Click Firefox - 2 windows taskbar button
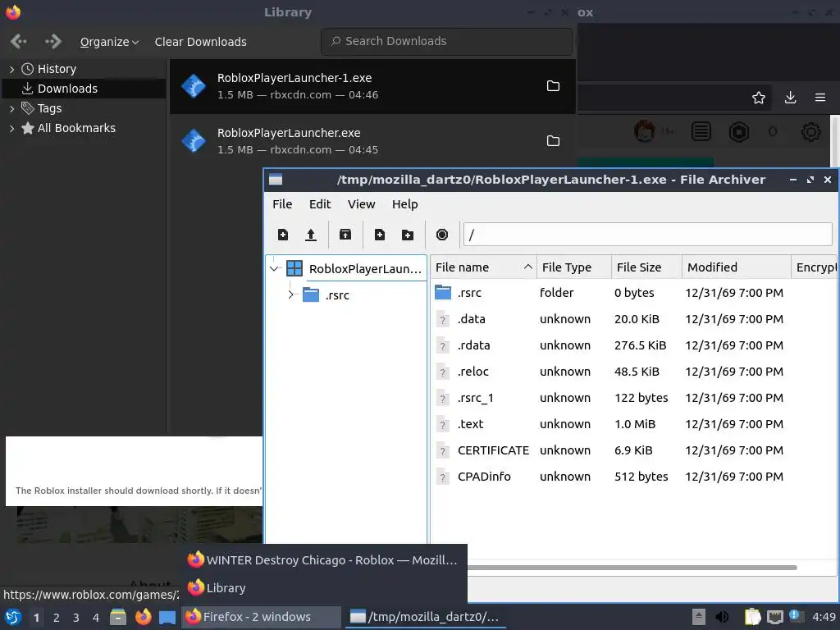 [262, 617]
